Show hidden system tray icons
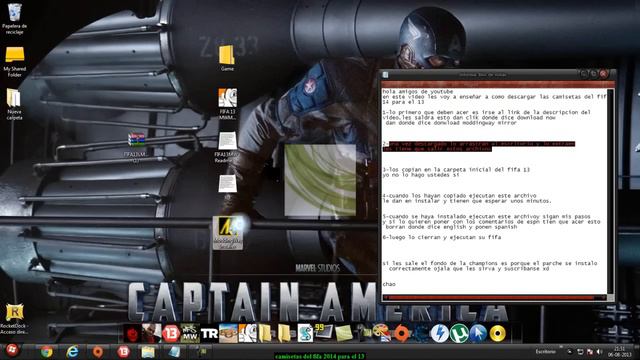Screen dimensions: 640x360 tap(570, 351)
